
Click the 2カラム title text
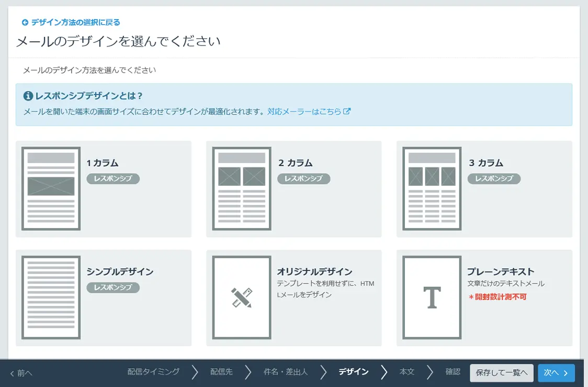pyautogui.click(x=296, y=163)
